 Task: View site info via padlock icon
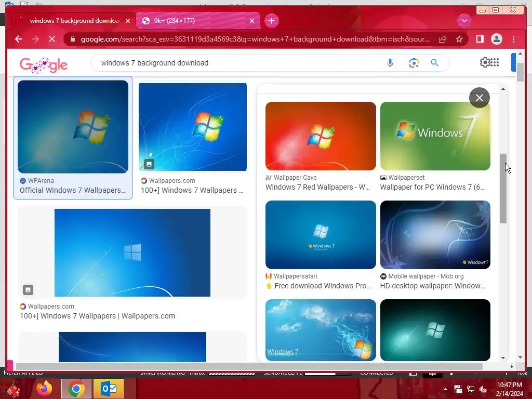pos(72,39)
